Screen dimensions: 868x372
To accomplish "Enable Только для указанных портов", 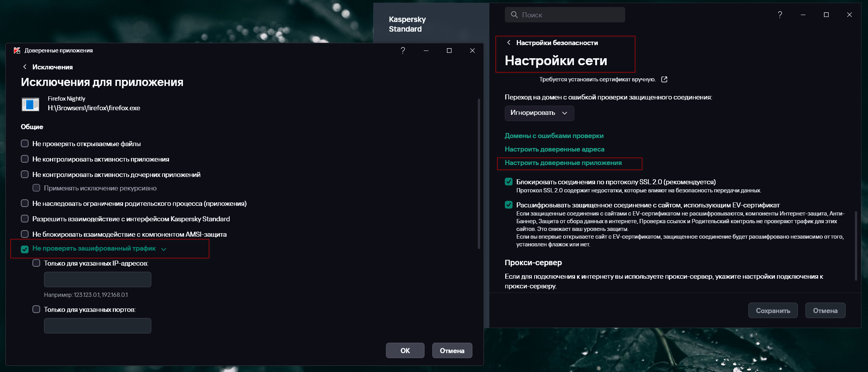I will 36,309.
